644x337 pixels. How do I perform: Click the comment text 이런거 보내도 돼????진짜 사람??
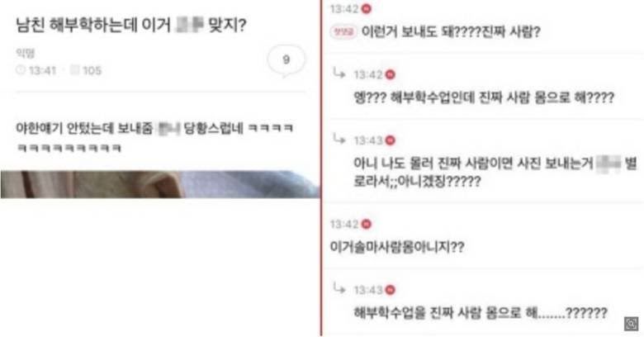pos(451,31)
